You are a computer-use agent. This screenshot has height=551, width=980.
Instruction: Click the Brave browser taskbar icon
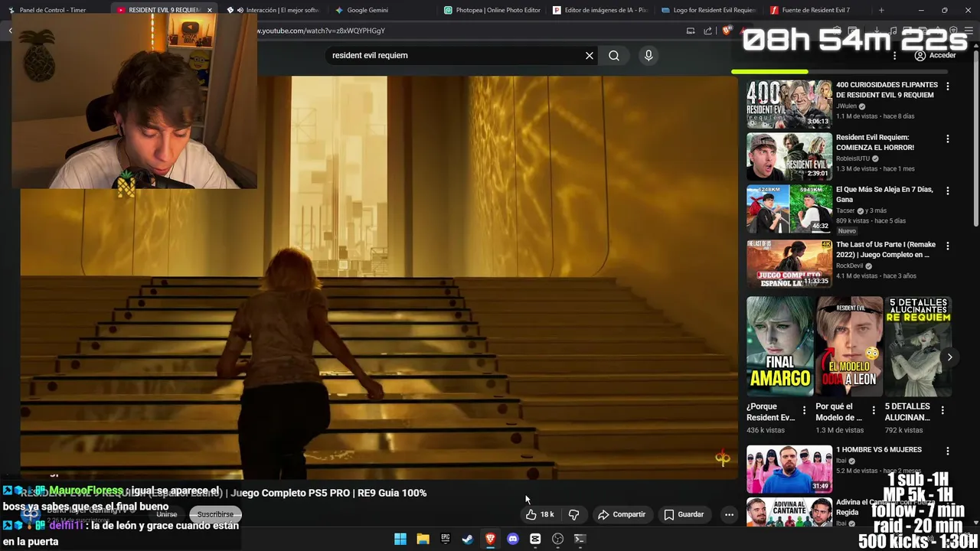(490, 539)
